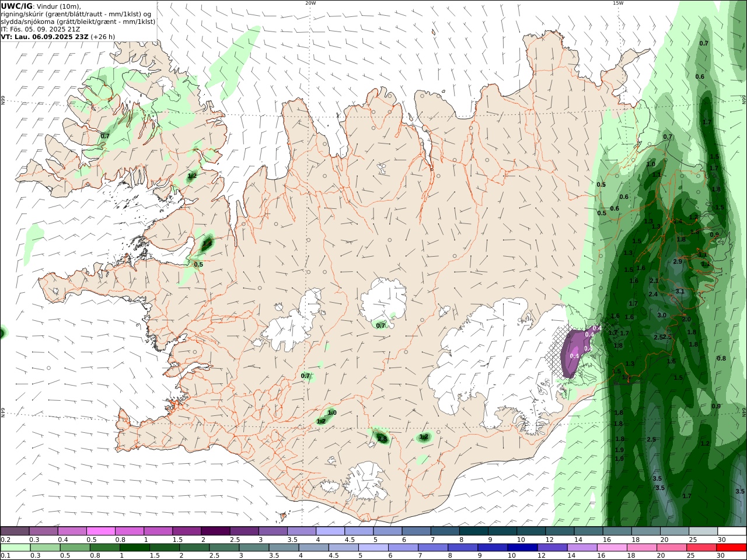Image resolution: width=747 pixels, height=560 pixels.
Task: Click the '2.9' rainfall value on east coast
Action: click(678, 261)
